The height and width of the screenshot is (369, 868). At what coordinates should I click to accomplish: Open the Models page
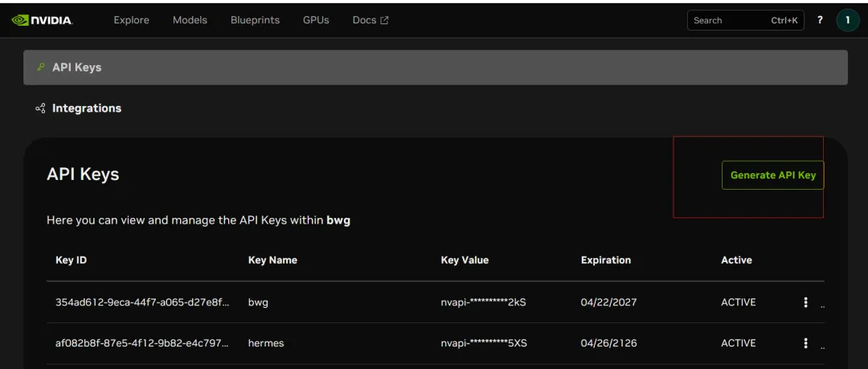[x=190, y=20]
